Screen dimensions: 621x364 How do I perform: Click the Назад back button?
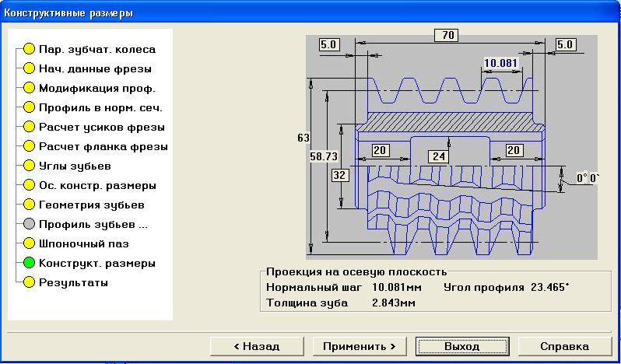point(257,347)
